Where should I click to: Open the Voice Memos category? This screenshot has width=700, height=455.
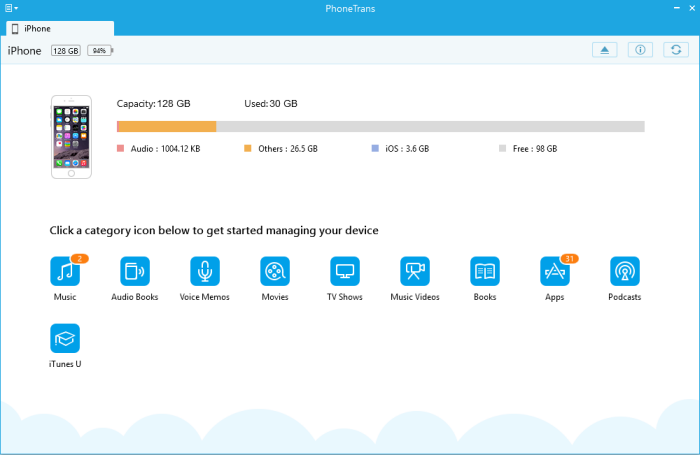coord(205,271)
